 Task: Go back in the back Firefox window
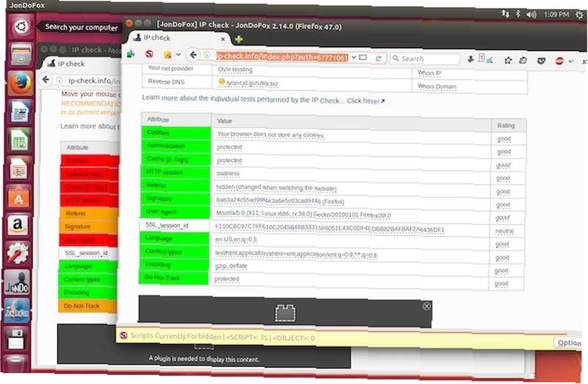click(46, 79)
